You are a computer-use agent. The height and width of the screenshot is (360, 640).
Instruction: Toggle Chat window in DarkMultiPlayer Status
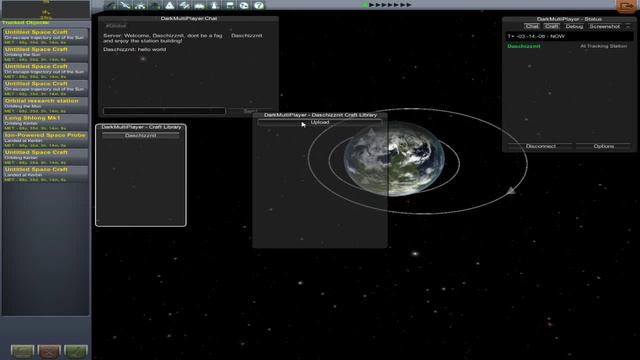coord(531,26)
